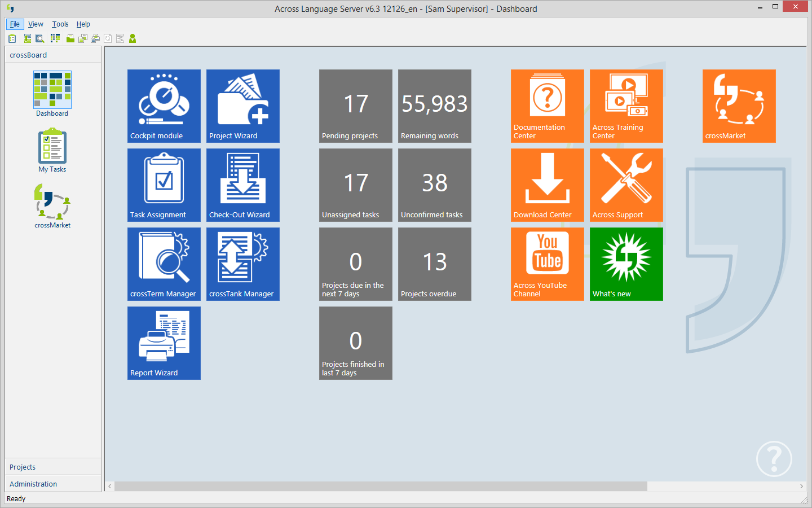This screenshot has height=508, width=812.
Task: Click the scroll left arrow
Action: tap(110, 486)
